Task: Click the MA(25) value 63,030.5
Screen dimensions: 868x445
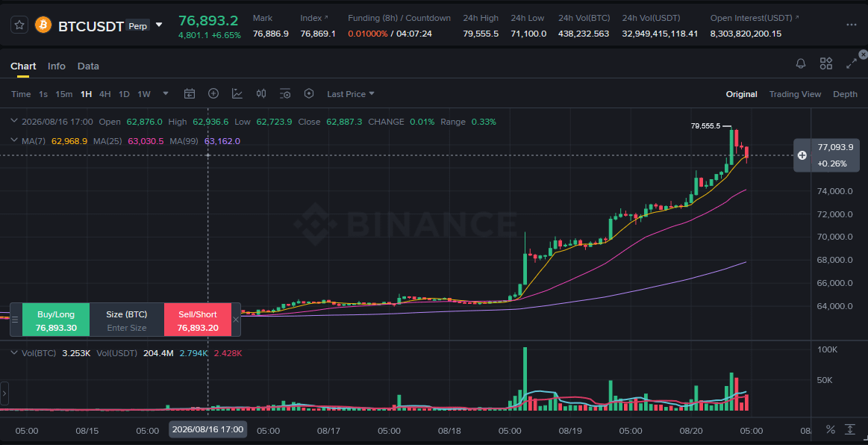Action: coord(146,141)
